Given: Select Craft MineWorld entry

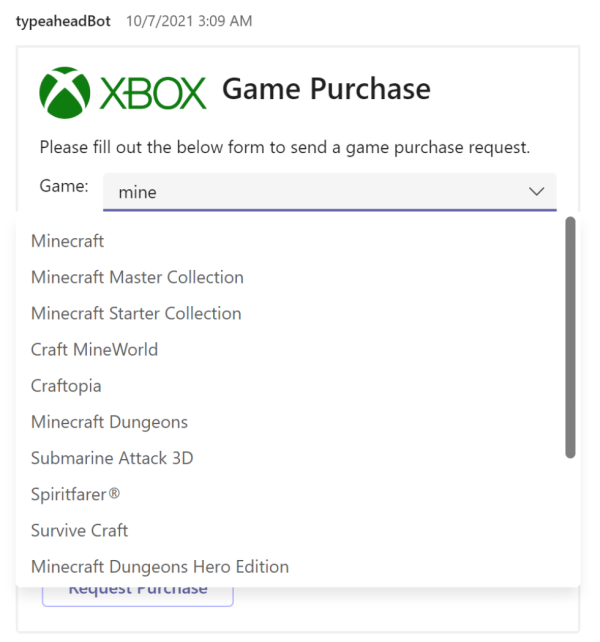Looking at the screenshot, I should click(94, 350).
